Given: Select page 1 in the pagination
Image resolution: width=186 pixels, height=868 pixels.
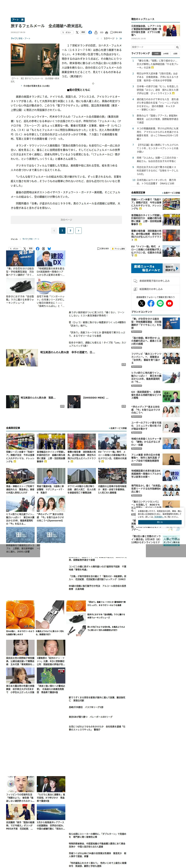Looking at the screenshot, I should tap(62, 230).
